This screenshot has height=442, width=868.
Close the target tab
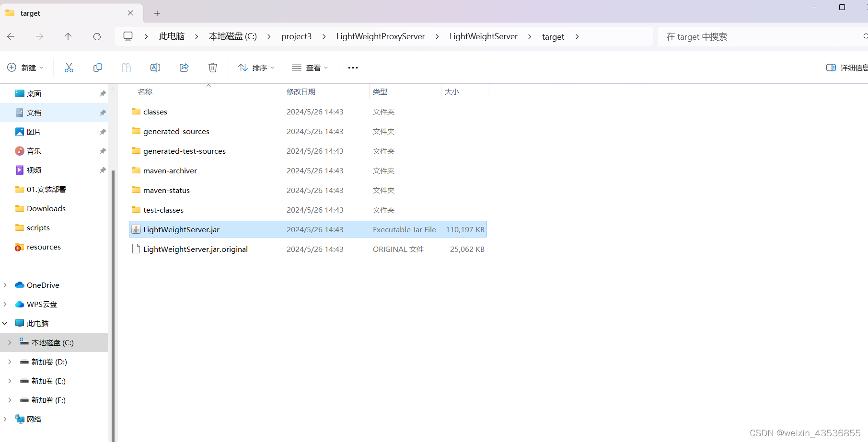point(130,13)
